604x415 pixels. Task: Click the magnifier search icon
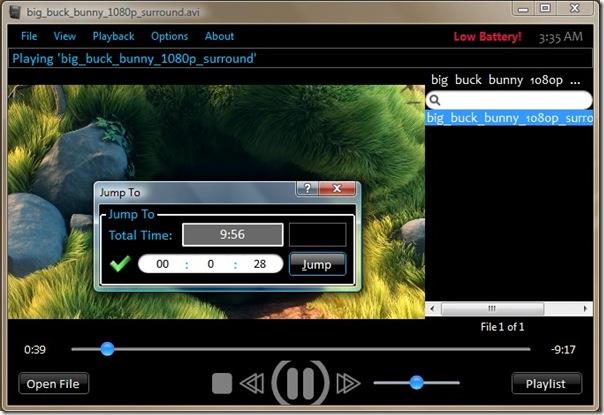point(435,100)
